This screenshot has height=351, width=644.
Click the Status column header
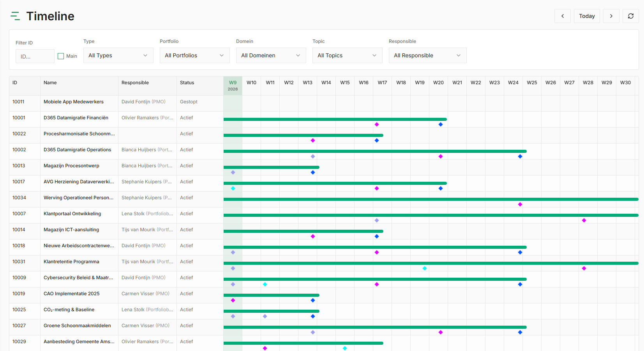[187, 83]
